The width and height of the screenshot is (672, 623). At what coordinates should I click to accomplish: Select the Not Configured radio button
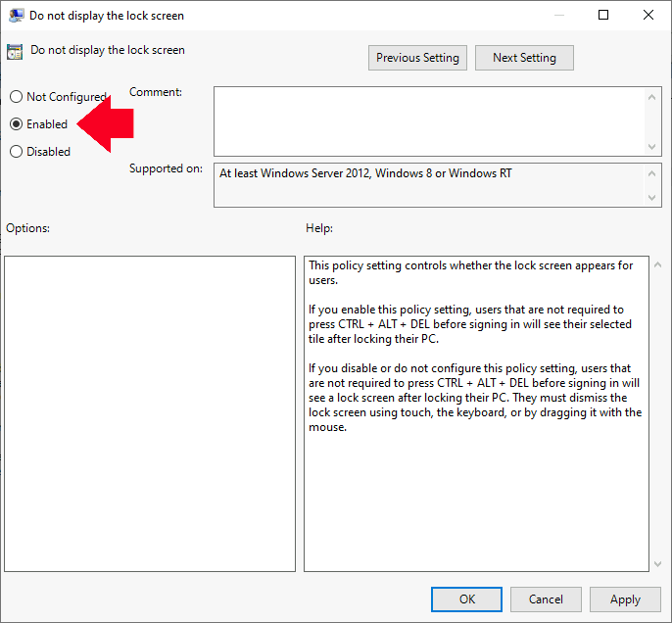pos(17,97)
